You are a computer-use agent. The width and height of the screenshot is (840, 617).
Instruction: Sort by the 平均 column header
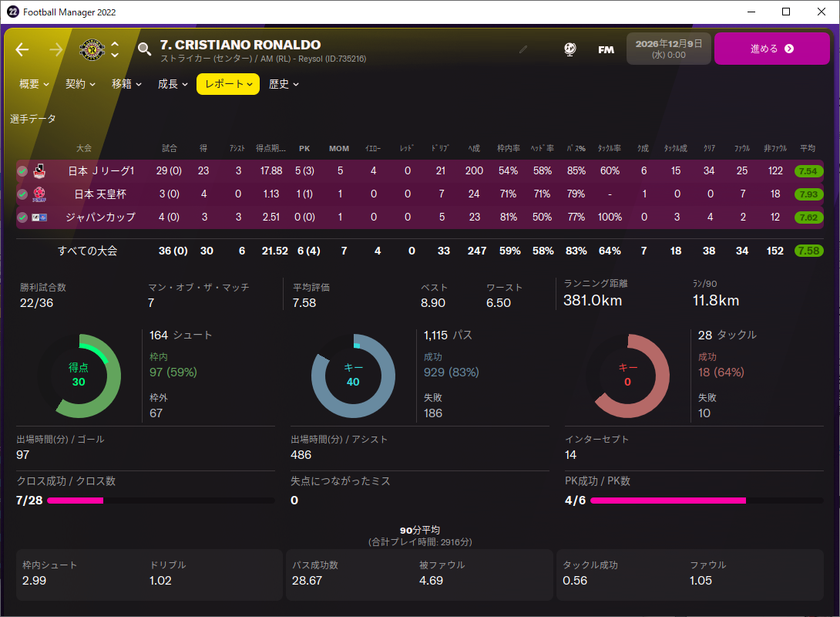click(808, 149)
